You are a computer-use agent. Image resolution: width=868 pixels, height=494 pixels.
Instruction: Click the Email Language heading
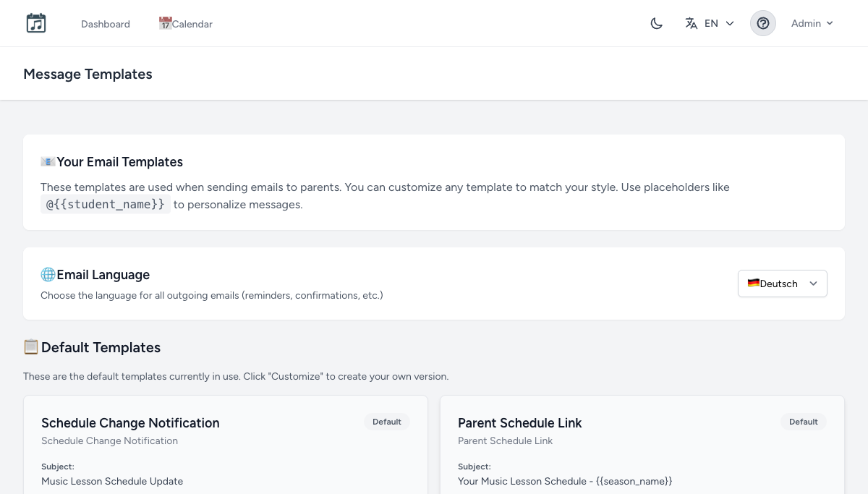click(x=95, y=275)
